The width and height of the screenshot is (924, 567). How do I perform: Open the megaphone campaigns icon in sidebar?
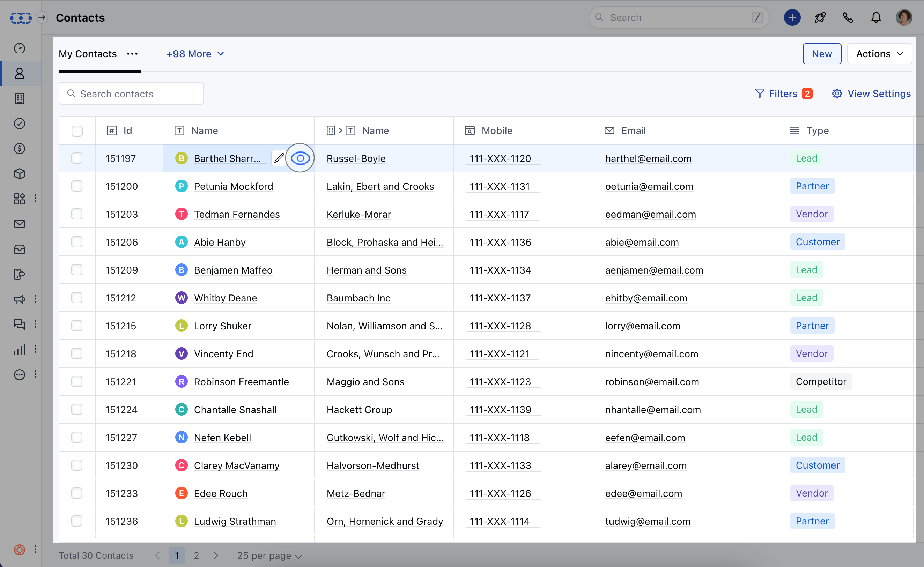tap(20, 299)
